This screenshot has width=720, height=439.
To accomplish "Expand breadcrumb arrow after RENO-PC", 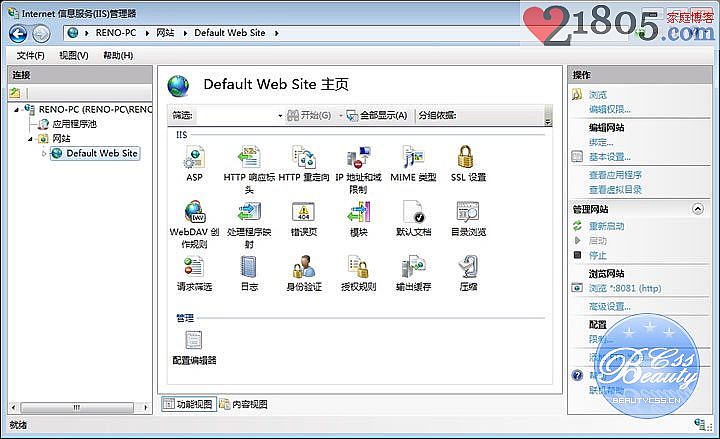I will point(147,33).
